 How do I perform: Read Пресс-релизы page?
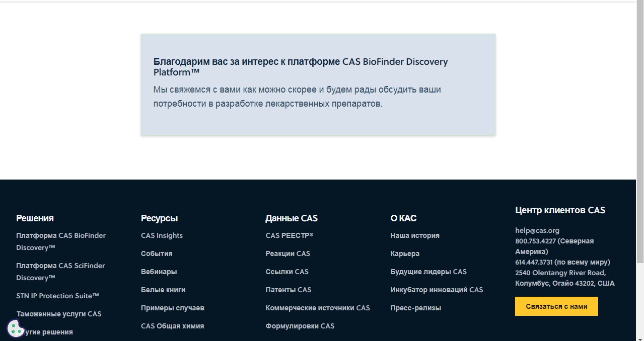(x=415, y=308)
